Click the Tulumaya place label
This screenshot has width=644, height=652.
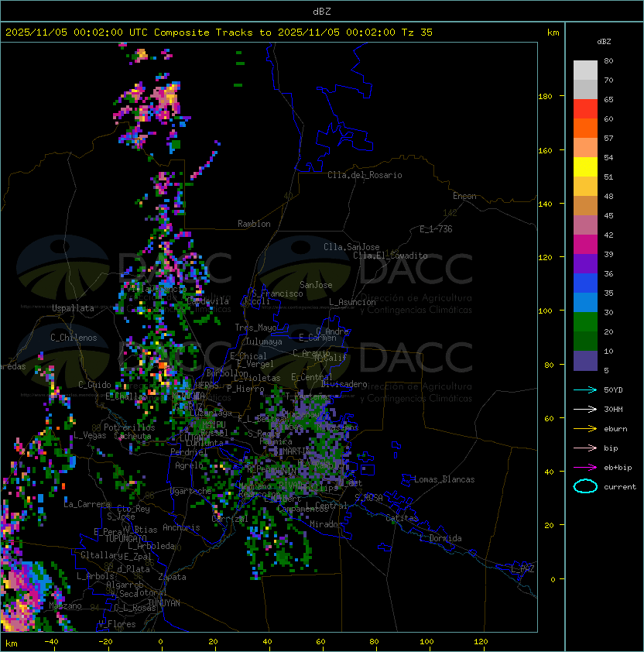coord(264,341)
